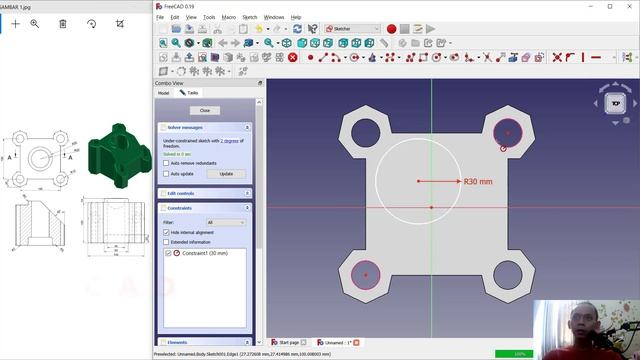Open the File menu
Viewport: 640px width, 360px height.
(x=160, y=17)
